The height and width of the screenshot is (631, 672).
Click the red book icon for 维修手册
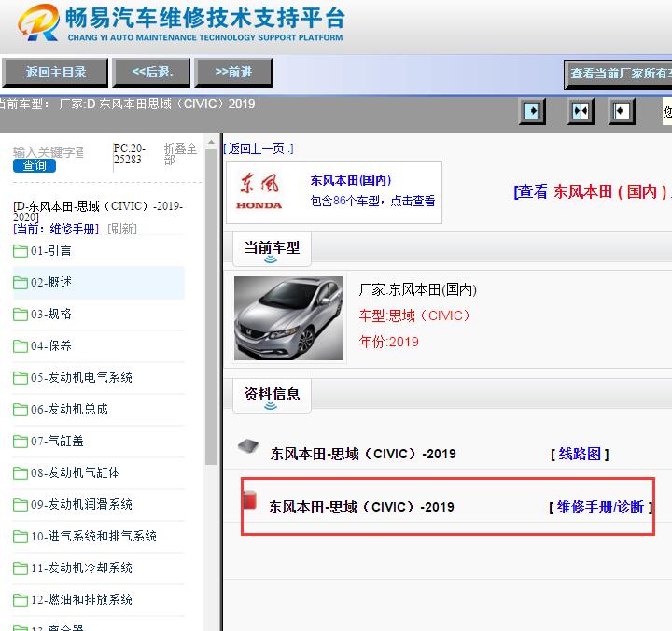(249, 499)
